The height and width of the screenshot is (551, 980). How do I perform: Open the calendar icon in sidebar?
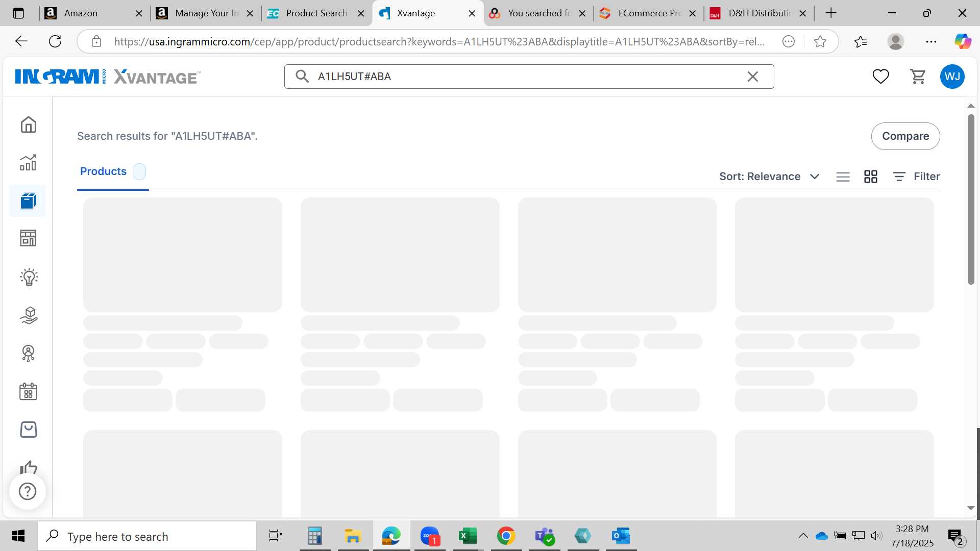click(x=28, y=392)
